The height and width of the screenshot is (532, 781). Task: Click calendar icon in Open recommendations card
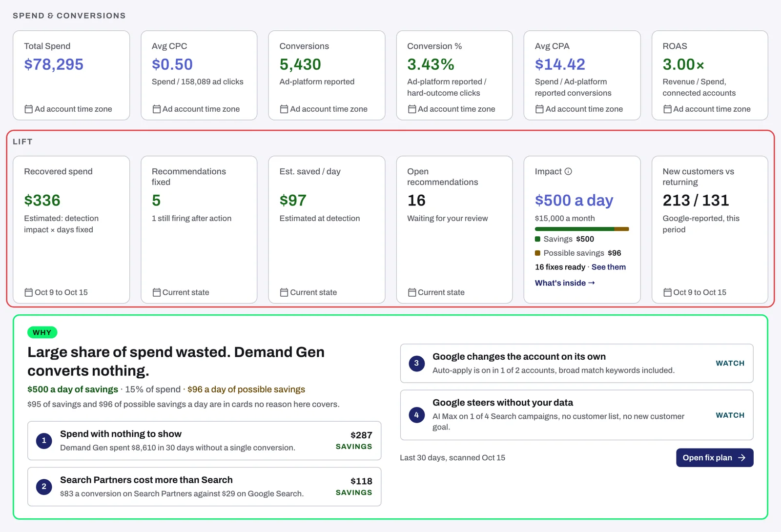pyautogui.click(x=412, y=292)
